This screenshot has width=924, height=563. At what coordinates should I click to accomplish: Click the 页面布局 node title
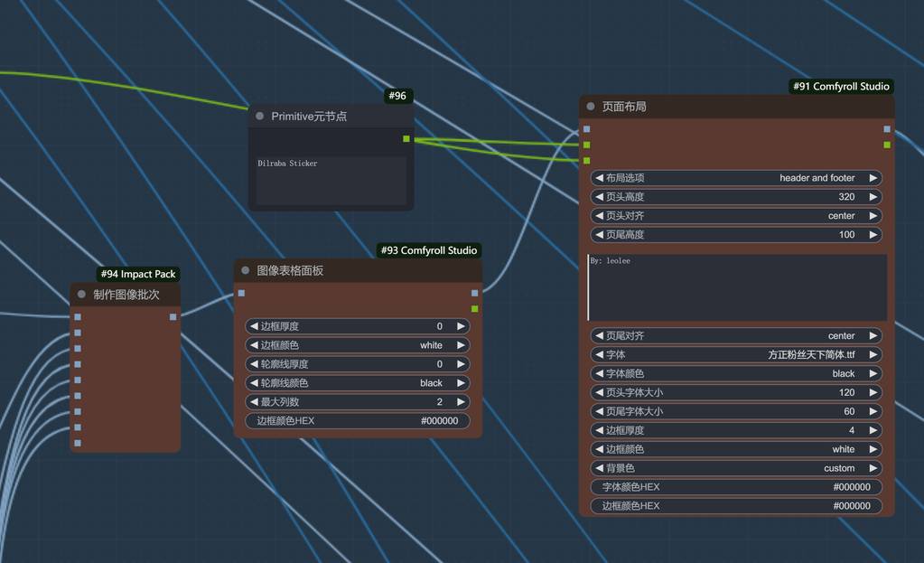pos(625,107)
